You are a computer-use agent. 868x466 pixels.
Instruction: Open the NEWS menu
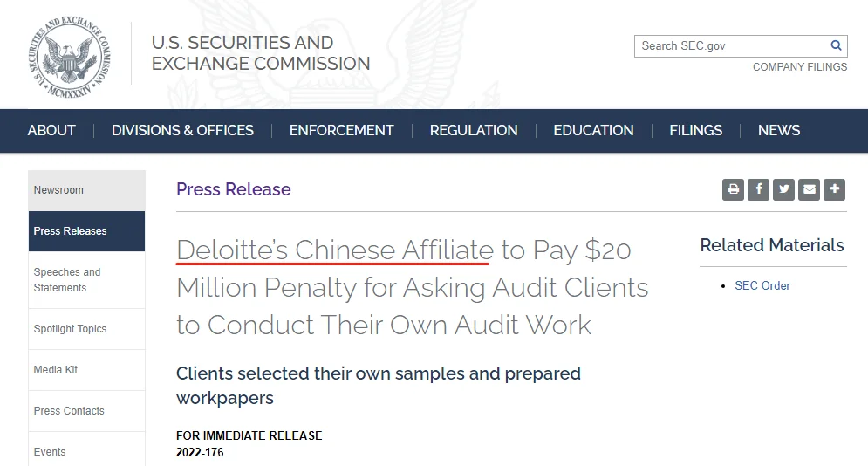(x=779, y=131)
